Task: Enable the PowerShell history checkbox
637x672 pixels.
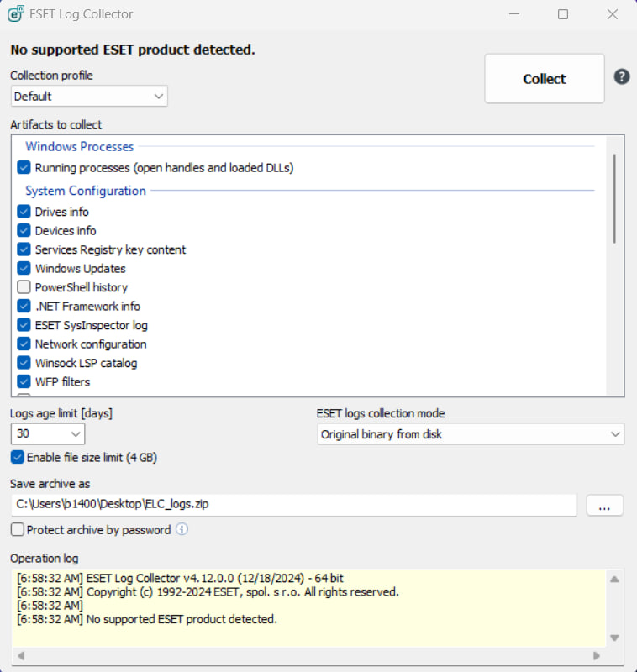Action: [24, 286]
